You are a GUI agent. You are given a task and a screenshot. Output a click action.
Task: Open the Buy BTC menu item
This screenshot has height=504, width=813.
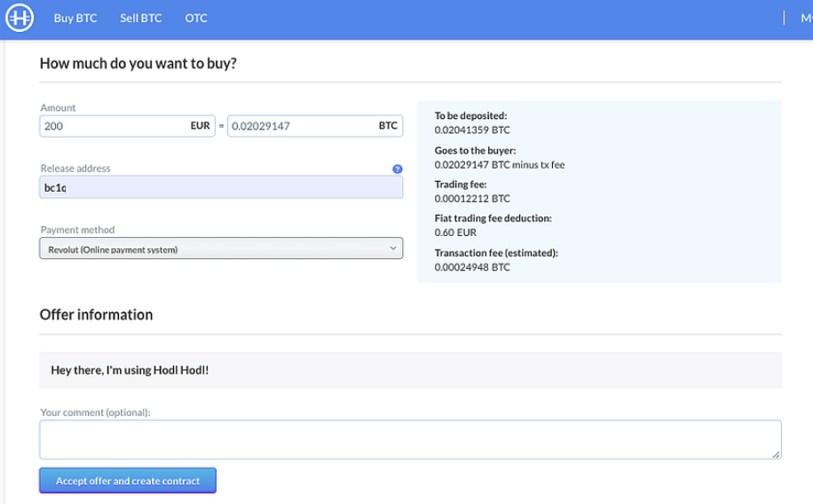click(x=75, y=18)
